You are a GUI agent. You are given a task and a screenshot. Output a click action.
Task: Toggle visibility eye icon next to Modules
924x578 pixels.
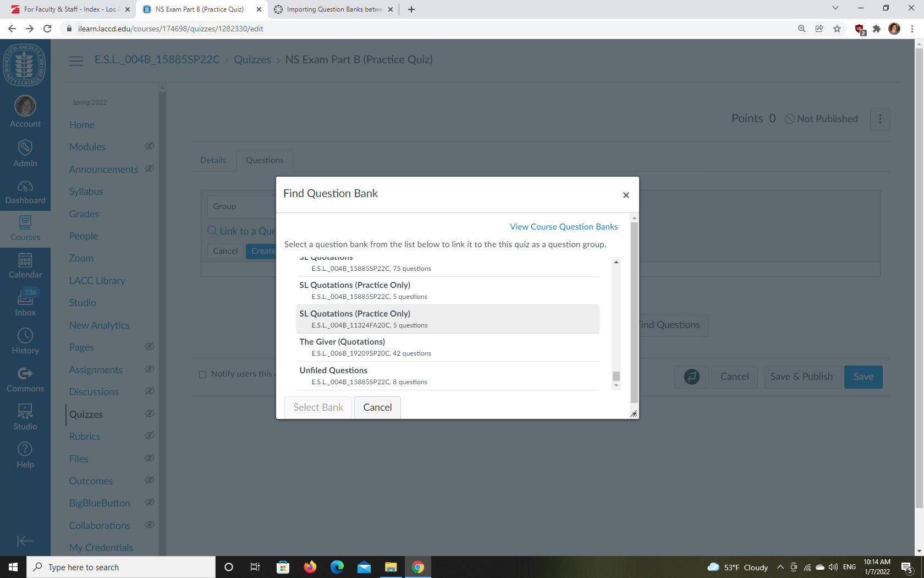coord(149,146)
